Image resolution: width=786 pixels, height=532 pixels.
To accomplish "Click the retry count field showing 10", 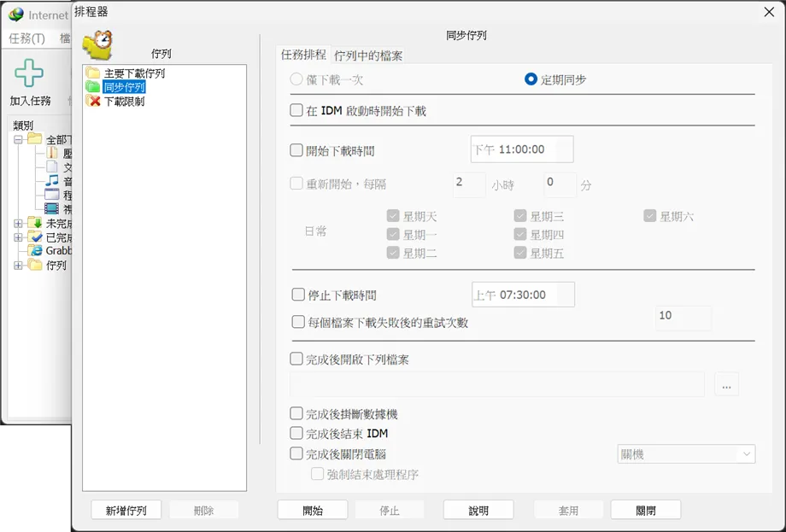I will [x=683, y=318].
